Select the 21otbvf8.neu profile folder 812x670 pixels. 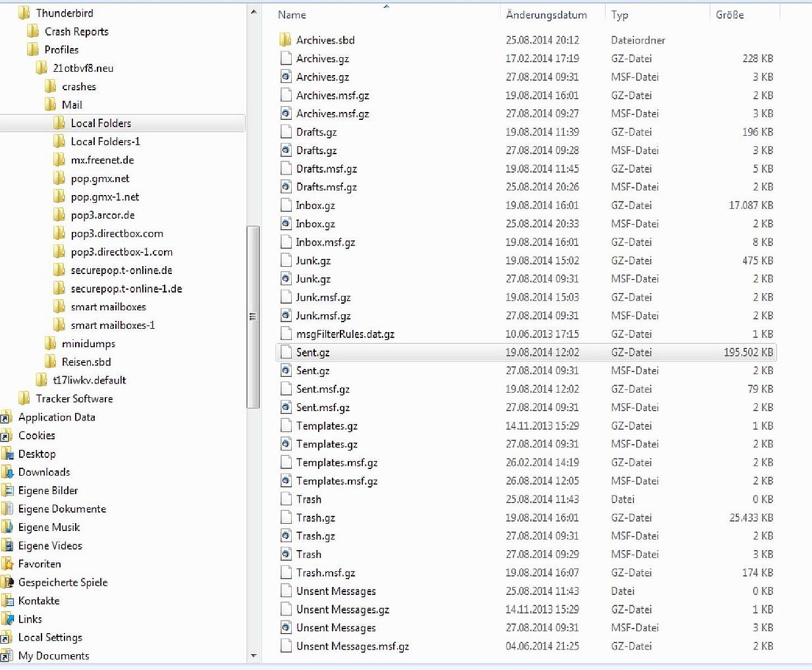(x=83, y=68)
